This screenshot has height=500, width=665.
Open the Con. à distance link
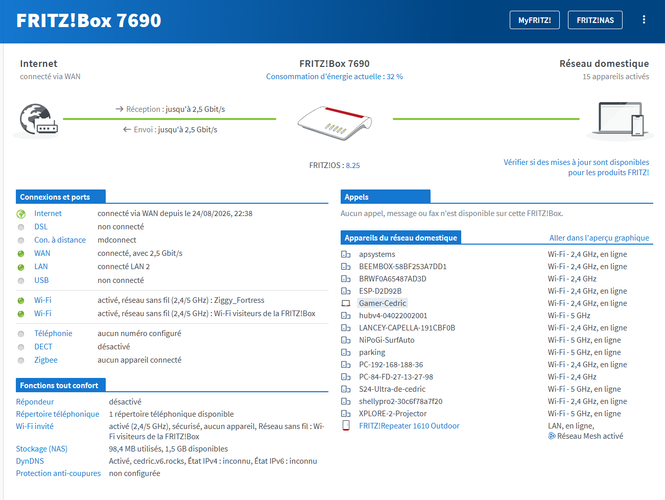pyautogui.click(x=60, y=240)
